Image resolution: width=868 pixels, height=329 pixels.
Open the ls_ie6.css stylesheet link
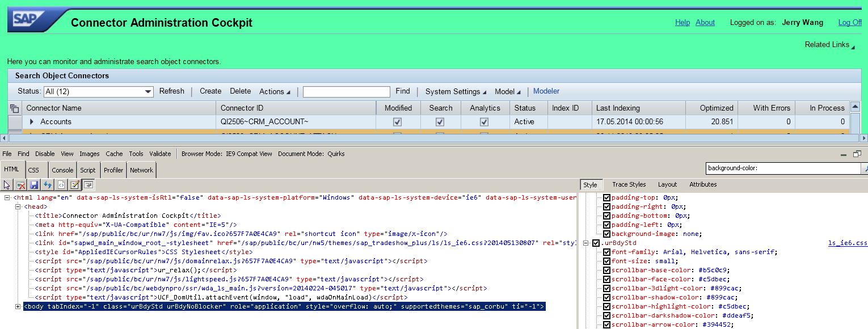click(848, 243)
